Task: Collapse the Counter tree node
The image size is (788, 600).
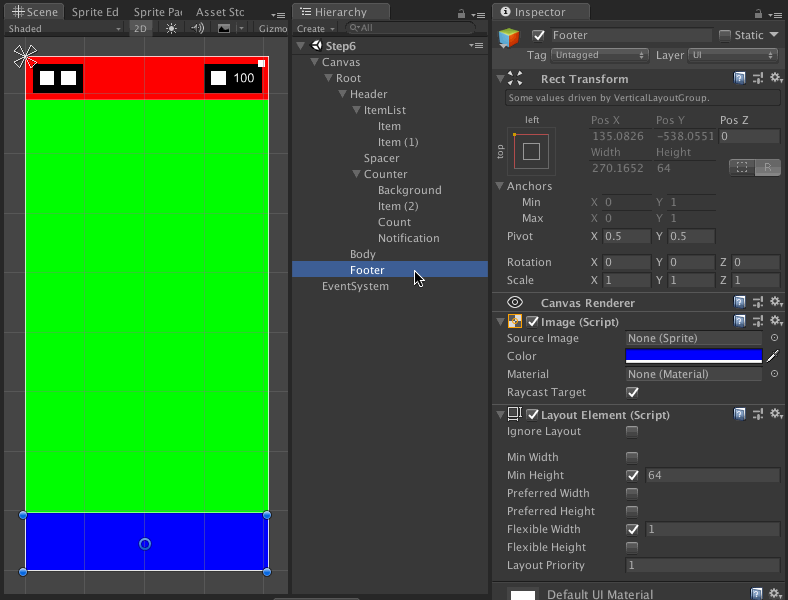Action: (357, 174)
